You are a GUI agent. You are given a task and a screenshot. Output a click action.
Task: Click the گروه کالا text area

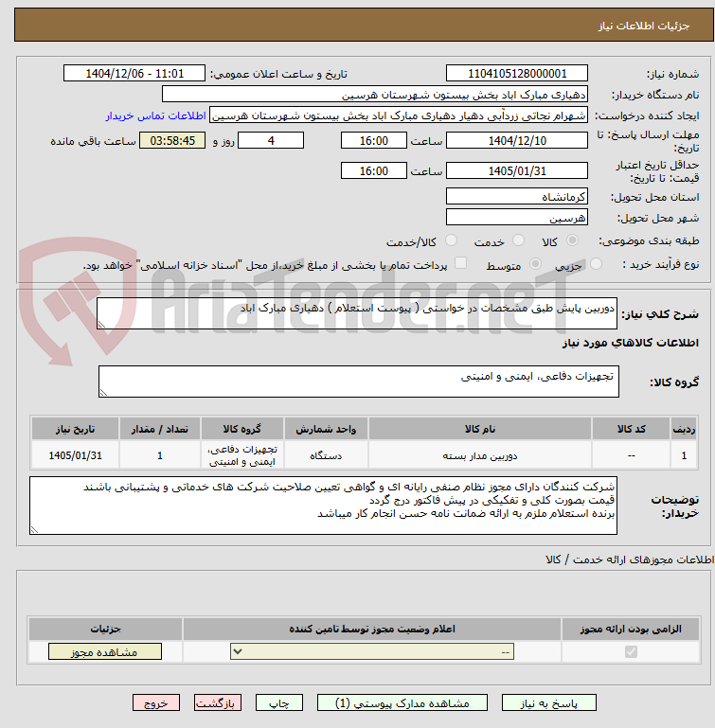pos(358,382)
